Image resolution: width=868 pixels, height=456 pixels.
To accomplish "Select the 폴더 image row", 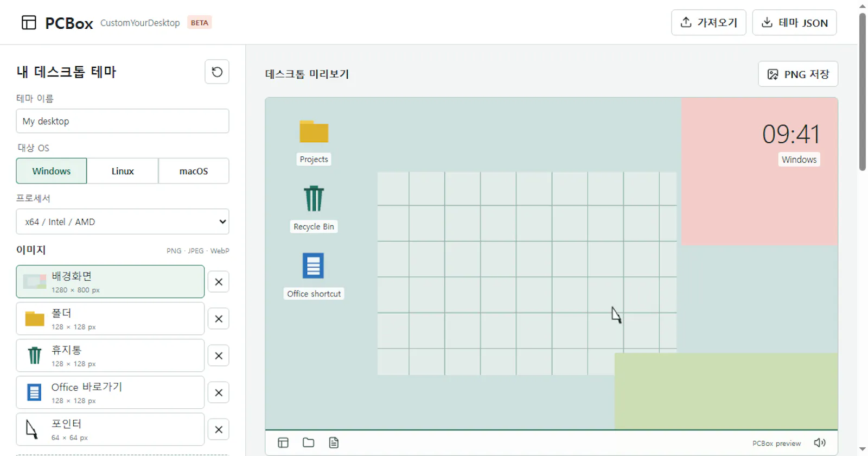I will click(110, 319).
